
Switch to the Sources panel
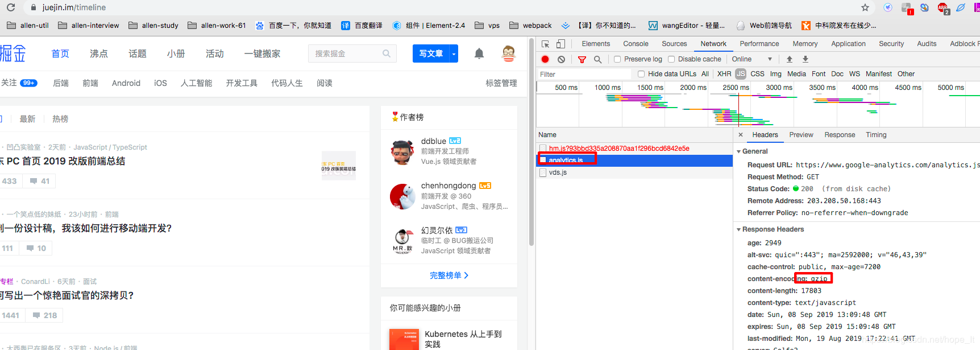674,44
